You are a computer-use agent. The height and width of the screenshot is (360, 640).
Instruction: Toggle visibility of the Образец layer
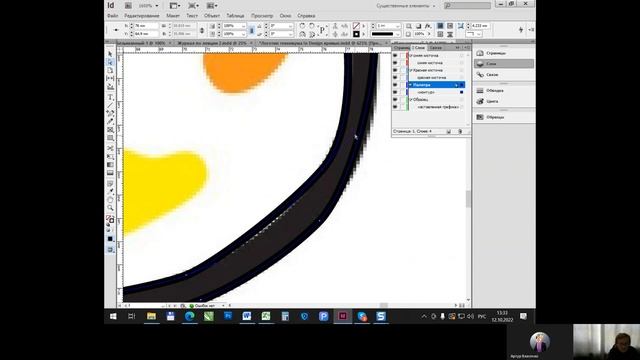click(x=395, y=100)
